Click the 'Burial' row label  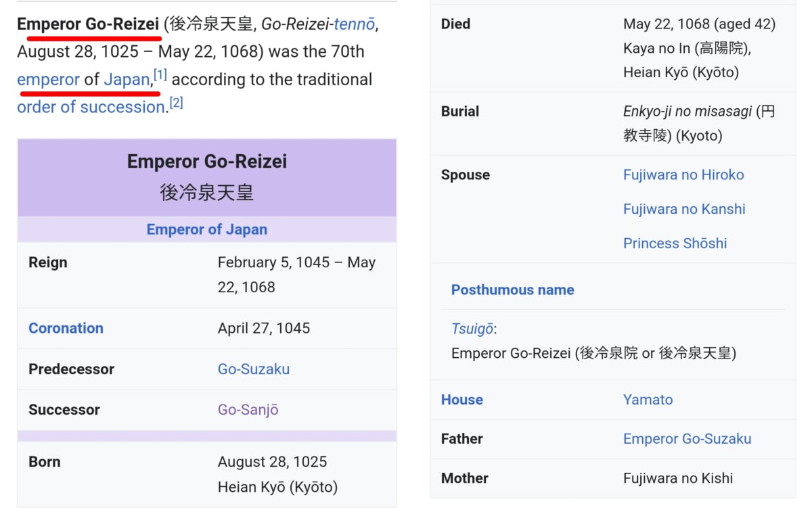[x=460, y=111]
